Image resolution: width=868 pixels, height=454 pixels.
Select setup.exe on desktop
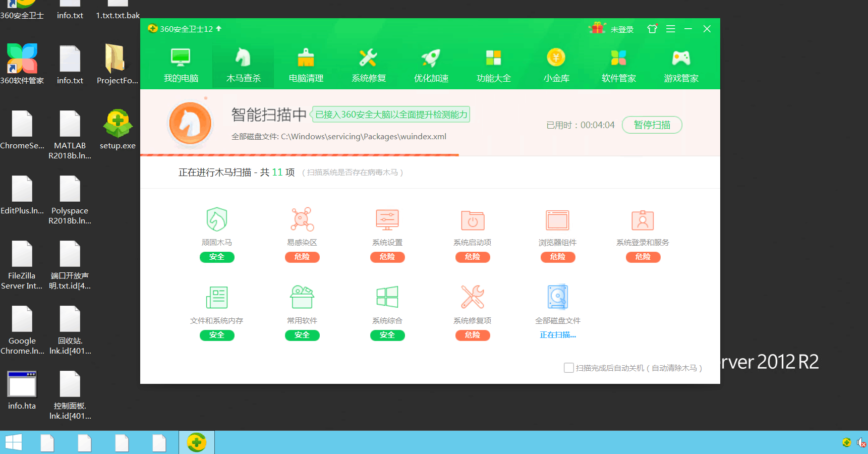pyautogui.click(x=118, y=130)
